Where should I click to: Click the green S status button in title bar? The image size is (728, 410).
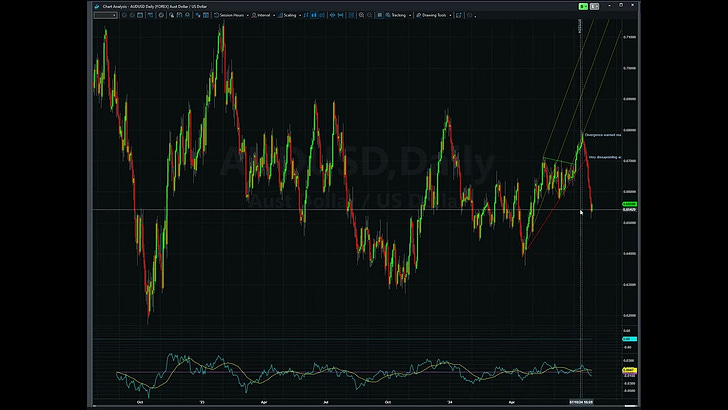(583, 7)
